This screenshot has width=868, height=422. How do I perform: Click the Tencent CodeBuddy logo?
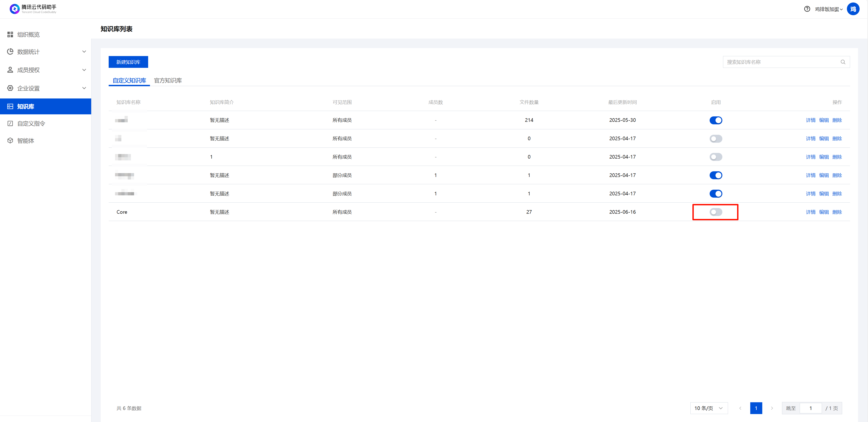pyautogui.click(x=15, y=9)
